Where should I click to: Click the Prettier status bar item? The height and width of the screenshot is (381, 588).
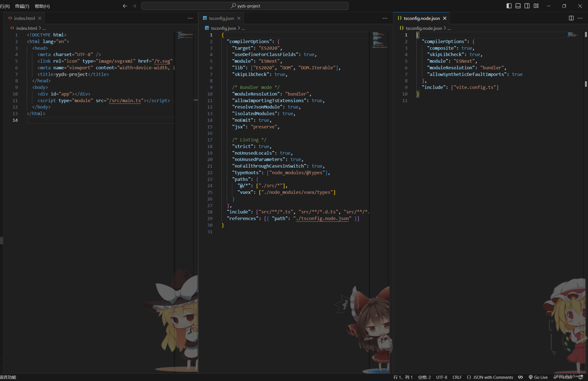tap(563, 377)
